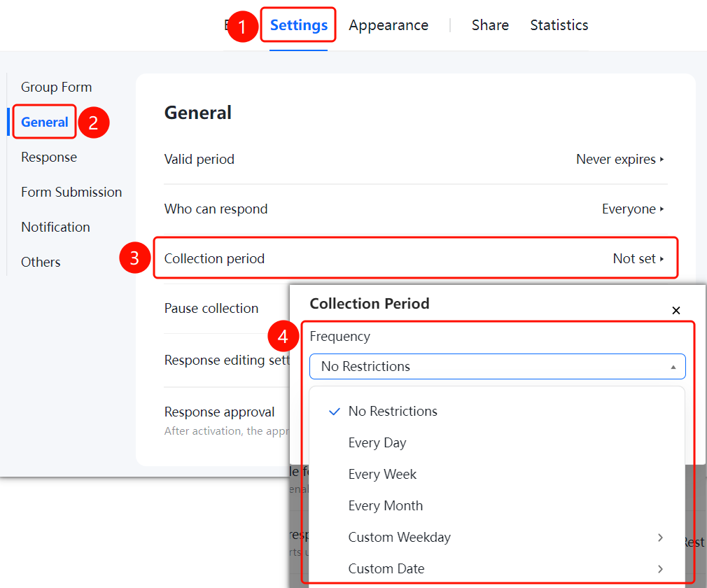The image size is (707, 588).
Task: Click the Pause collection setting row
Action: [x=211, y=309]
